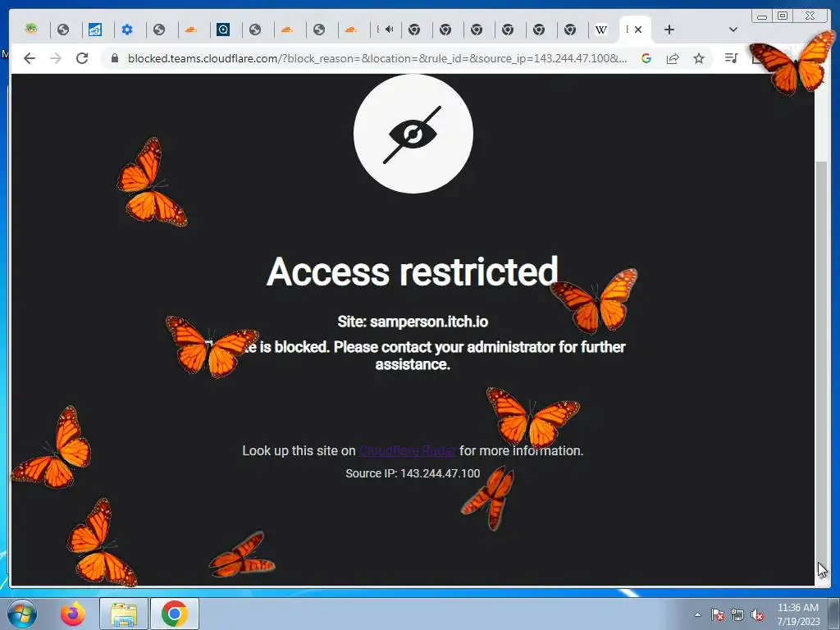
Task: Switch to the first tab with green frog icon
Action: coord(32,30)
